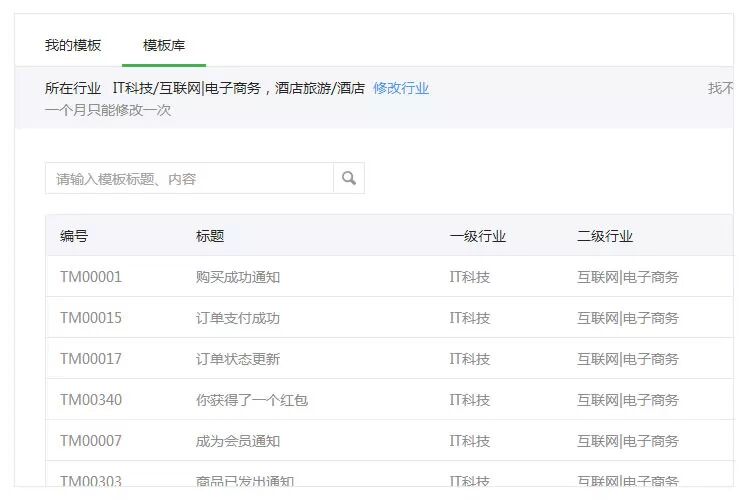Click the search magnifier icon

pyautogui.click(x=349, y=178)
